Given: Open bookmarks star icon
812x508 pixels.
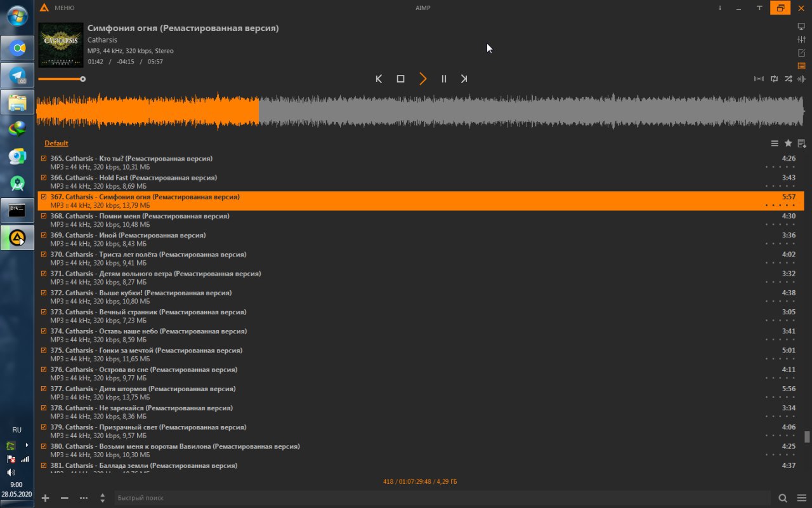Looking at the screenshot, I should coord(788,144).
